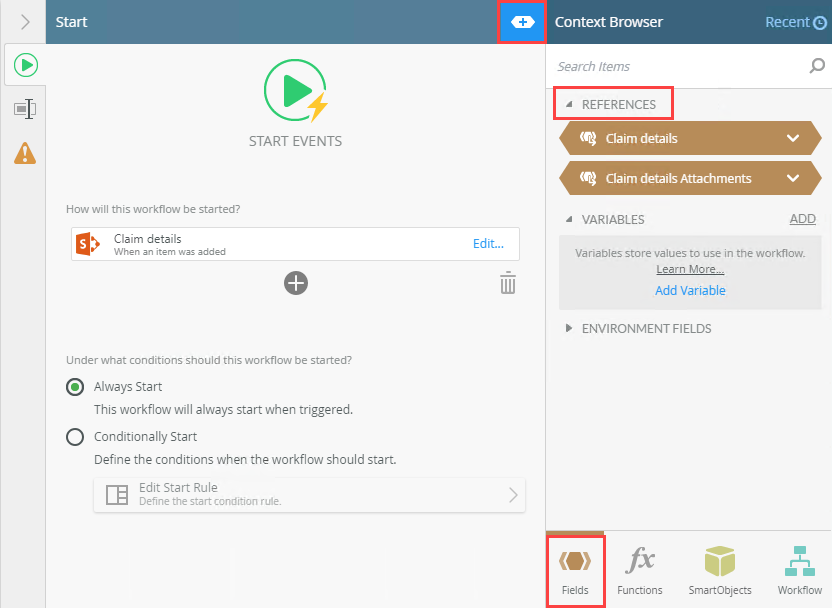Click the Claim details Attachments reference icon
This screenshot has height=608, width=832.
(588, 178)
